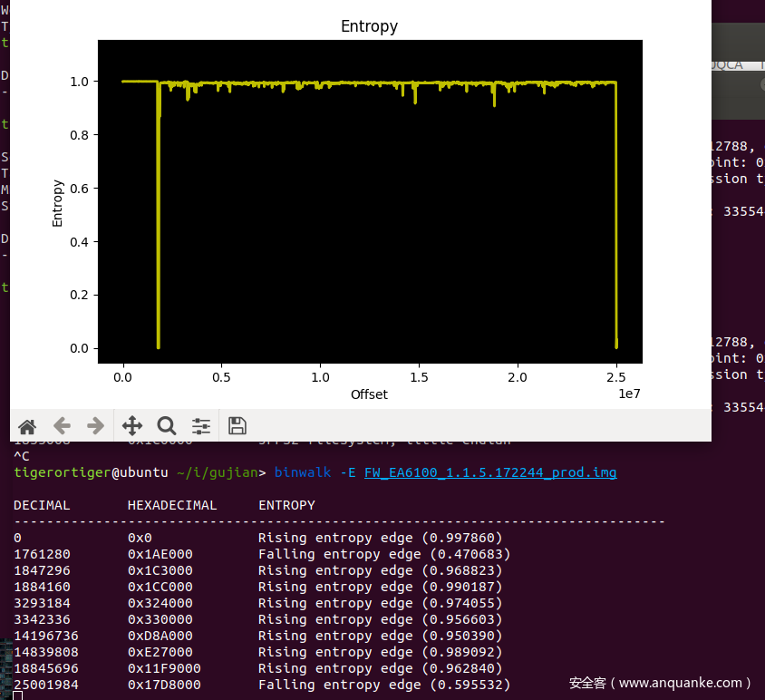This screenshot has width=765, height=700.
Task: Click the ENTROPY column header
Action: click(286, 505)
